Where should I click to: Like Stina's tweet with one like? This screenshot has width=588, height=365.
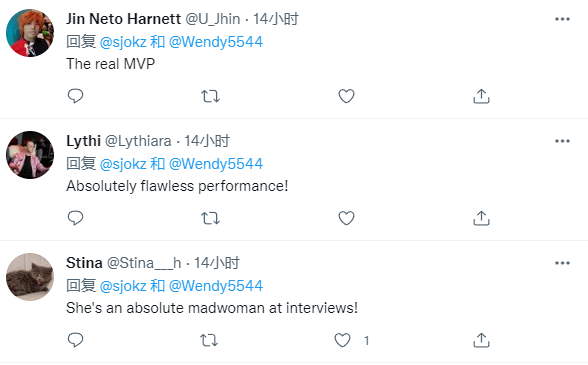click(342, 340)
